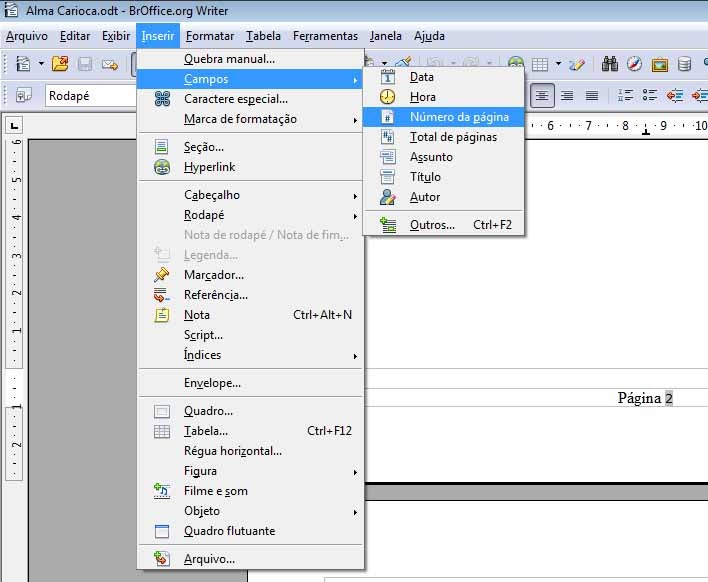
Task: Open the Editar menu
Action: pos(75,36)
